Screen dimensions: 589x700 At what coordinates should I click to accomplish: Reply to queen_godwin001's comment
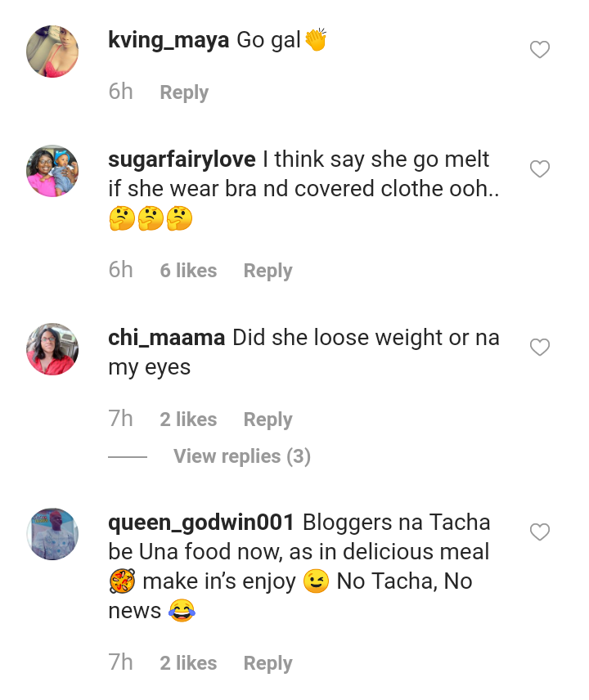pos(268,663)
